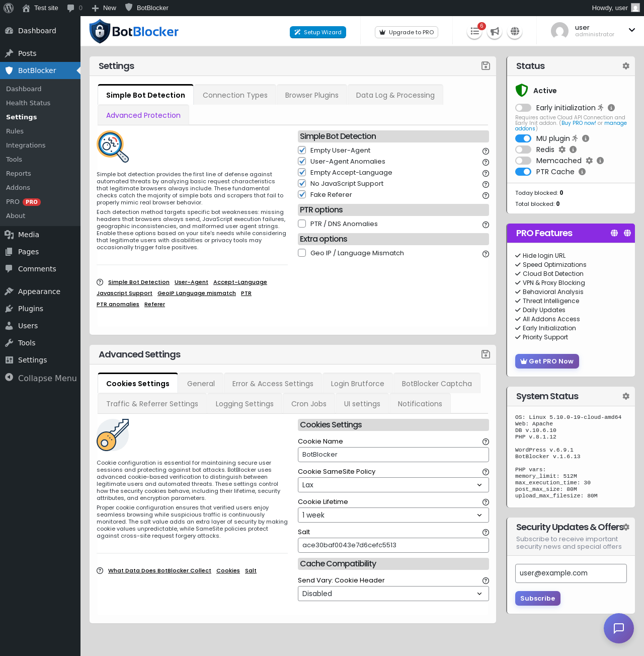Open help for Empty User-Agent option
Viewport: 644px width, 656px height.
[486, 151]
